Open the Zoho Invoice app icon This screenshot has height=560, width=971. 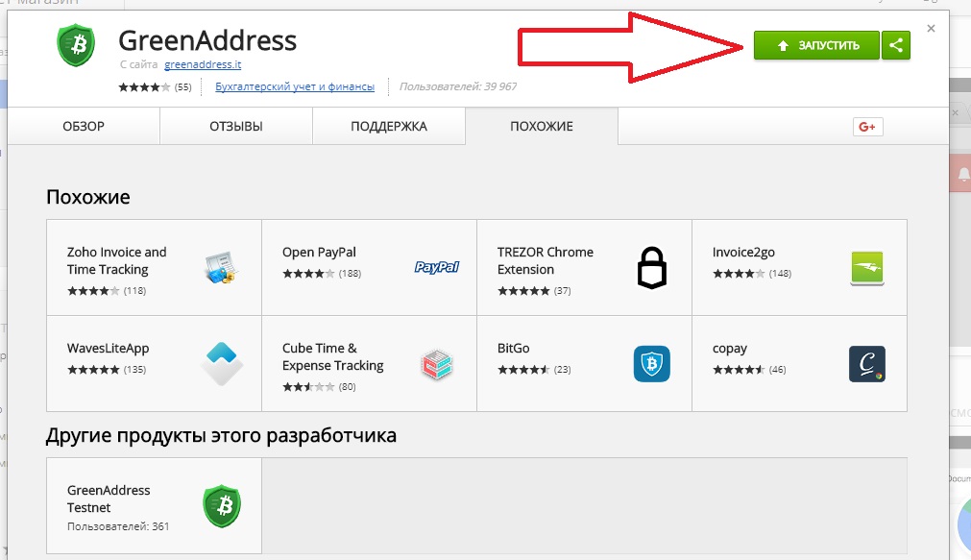pos(221,268)
